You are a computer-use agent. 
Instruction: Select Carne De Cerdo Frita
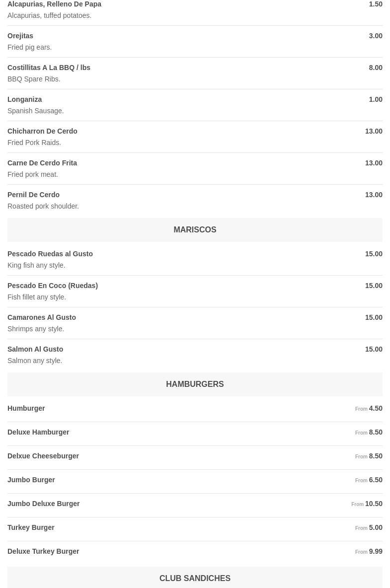point(42,163)
